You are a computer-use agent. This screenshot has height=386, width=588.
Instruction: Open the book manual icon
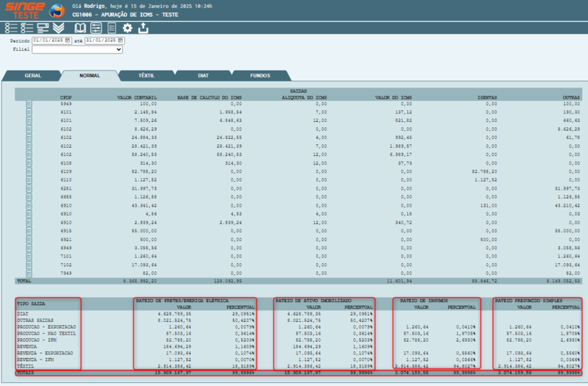pos(80,28)
